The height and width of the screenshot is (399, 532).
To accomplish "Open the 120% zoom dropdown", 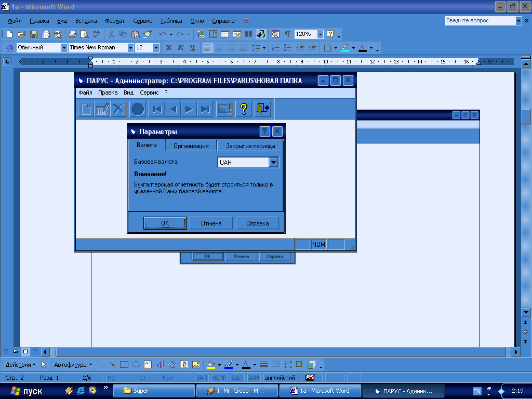I will pyautogui.click(x=320, y=34).
